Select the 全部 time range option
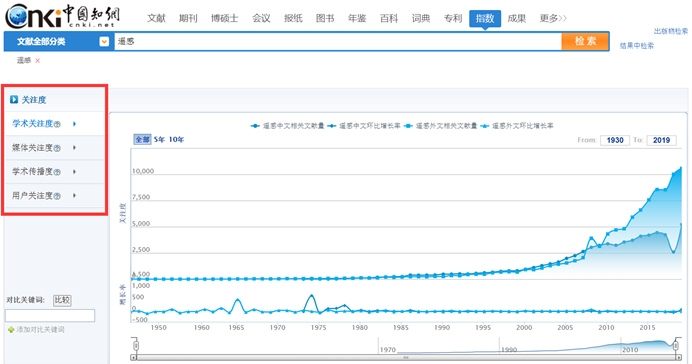Viewport: 692px width, 364px height. (142, 139)
